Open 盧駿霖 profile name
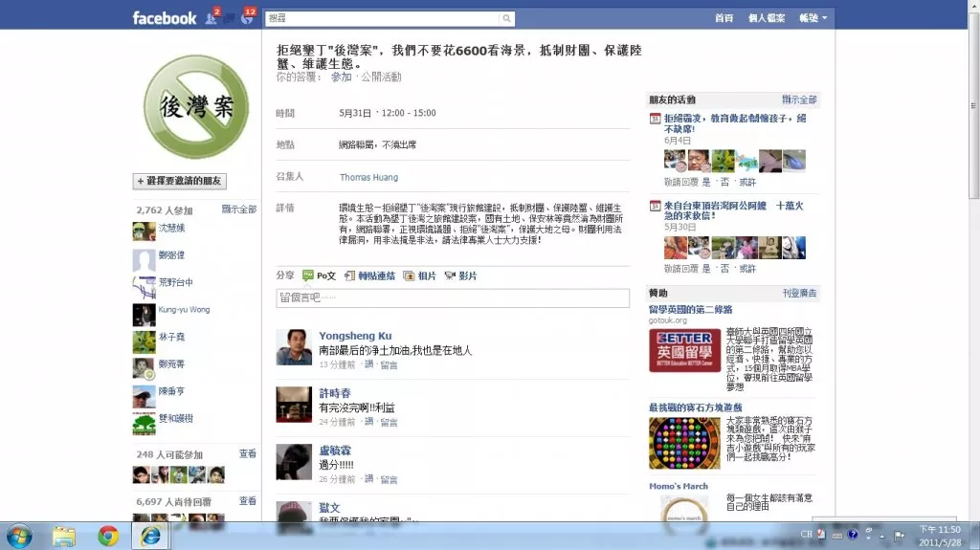980x550 pixels. coord(335,451)
